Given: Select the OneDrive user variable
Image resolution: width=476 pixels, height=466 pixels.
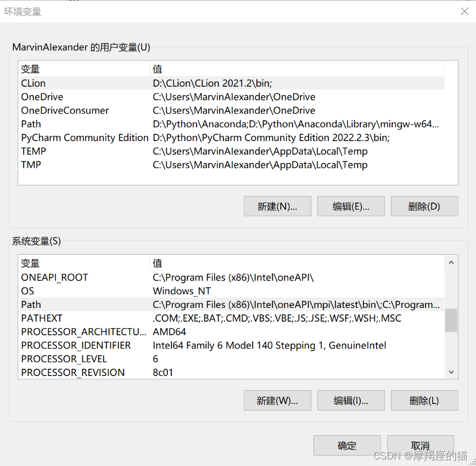Looking at the screenshot, I should (82, 97).
